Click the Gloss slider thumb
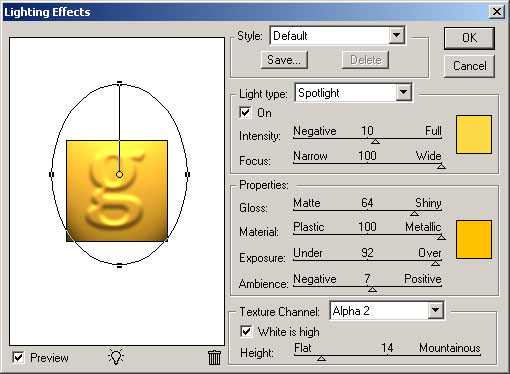 [x=414, y=213]
